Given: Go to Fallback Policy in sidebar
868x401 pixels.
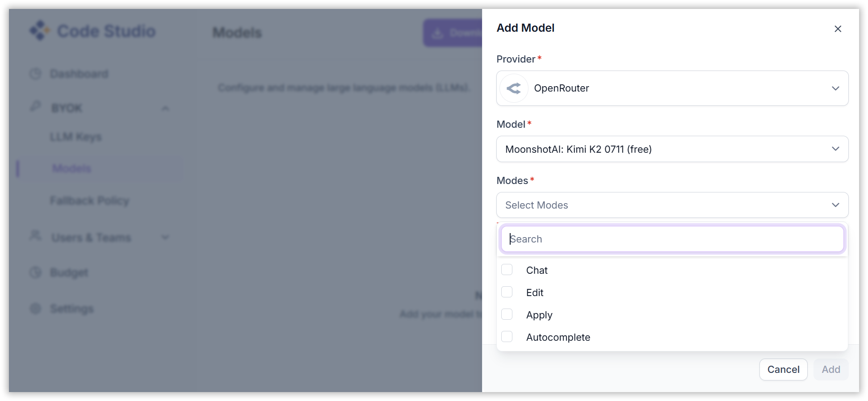Looking at the screenshot, I should 89,201.
